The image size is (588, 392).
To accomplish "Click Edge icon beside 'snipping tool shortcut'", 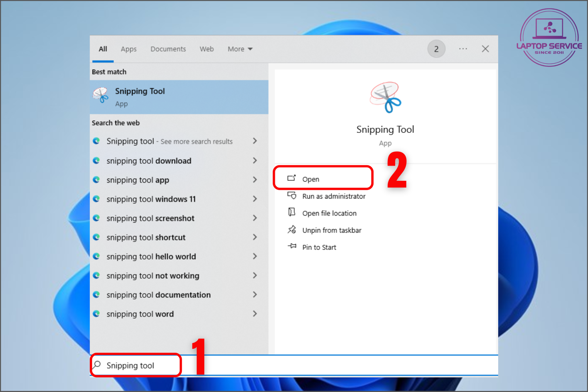I will tap(96, 237).
